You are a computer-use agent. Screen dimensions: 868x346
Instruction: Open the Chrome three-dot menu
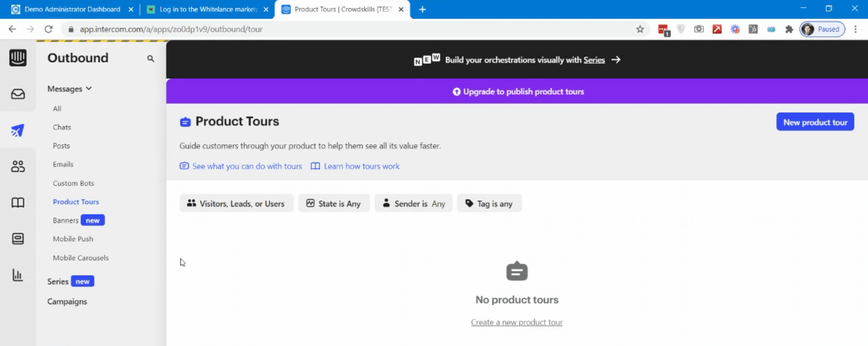click(x=855, y=29)
